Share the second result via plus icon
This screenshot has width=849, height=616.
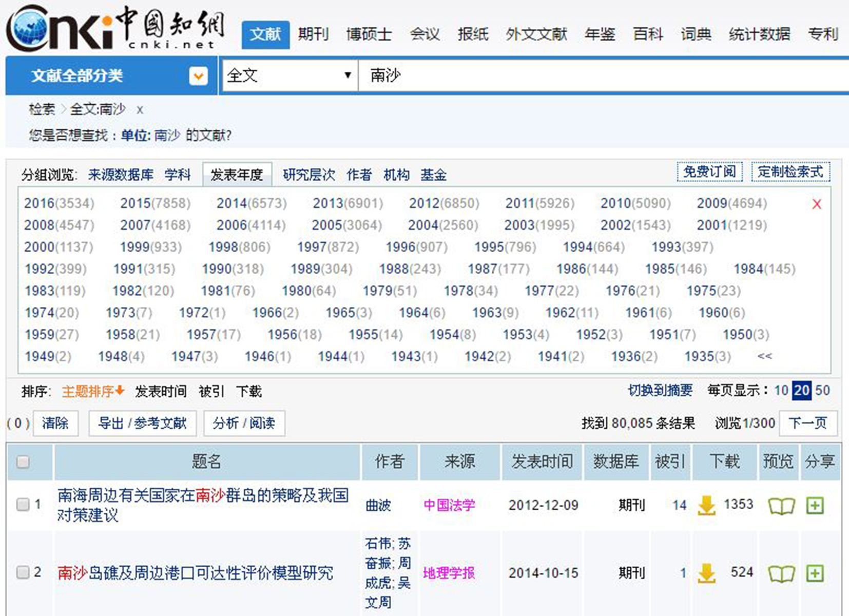click(x=815, y=573)
